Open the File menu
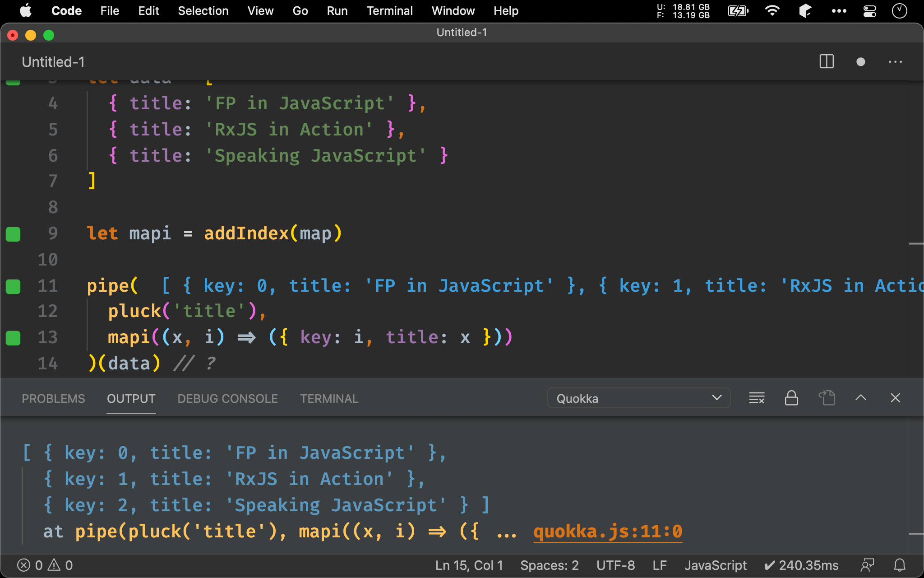924x578 pixels. click(x=110, y=10)
